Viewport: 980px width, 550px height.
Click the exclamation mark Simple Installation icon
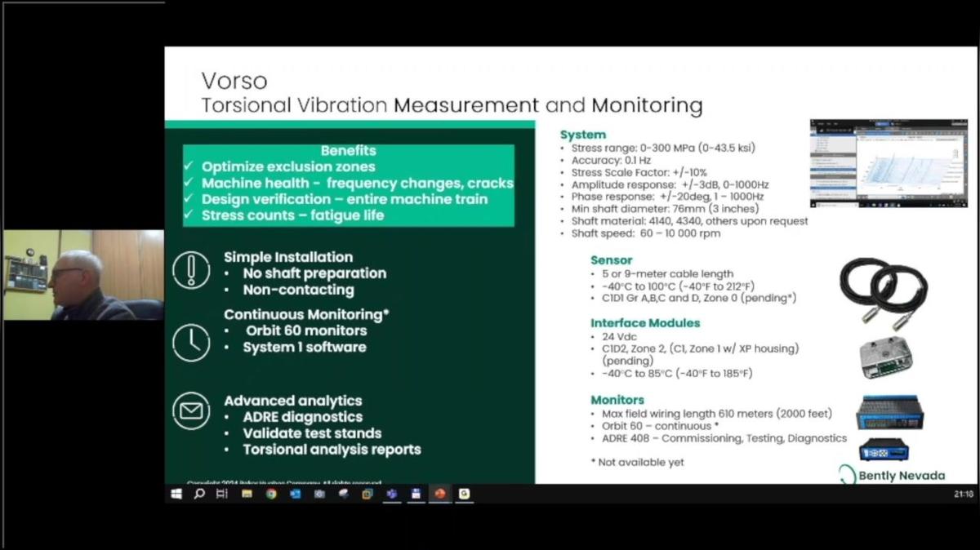tap(191, 269)
